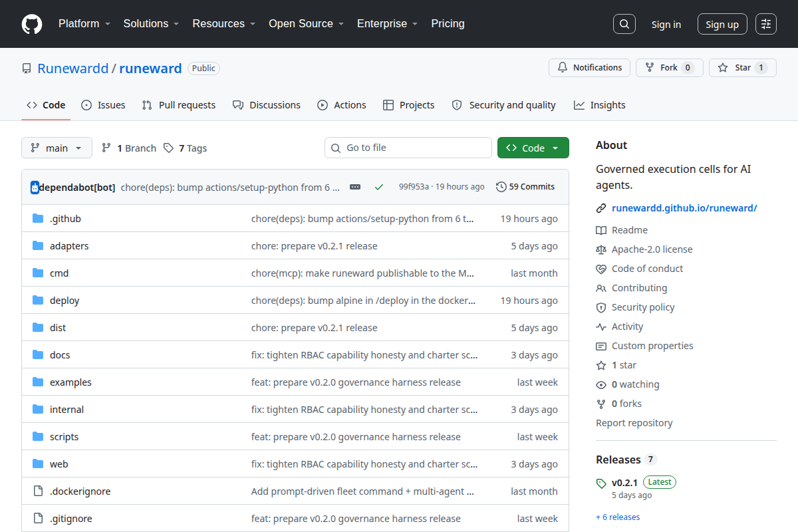Click the Go to file search field
The image size is (798, 532).
(408, 148)
